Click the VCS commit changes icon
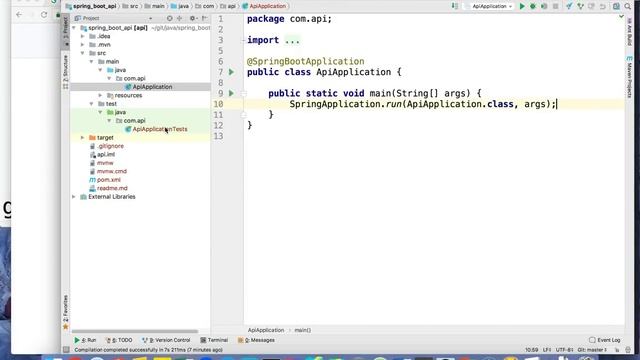640x360 pixels. 580,6
